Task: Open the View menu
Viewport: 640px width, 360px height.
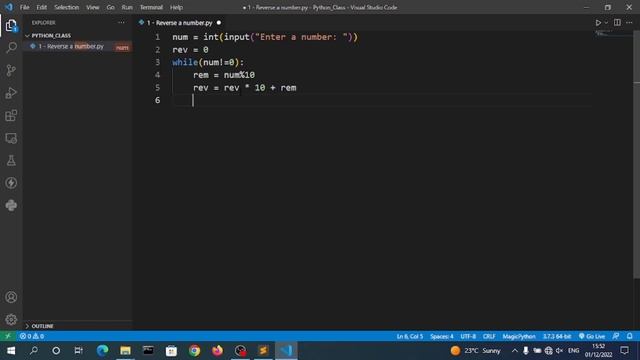Action: click(93, 7)
